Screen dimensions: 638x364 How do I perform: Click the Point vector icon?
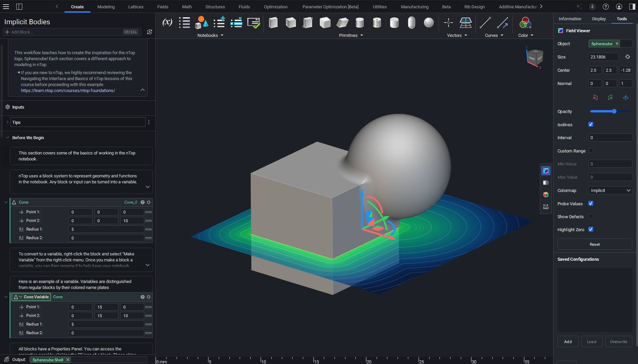[x=448, y=23]
